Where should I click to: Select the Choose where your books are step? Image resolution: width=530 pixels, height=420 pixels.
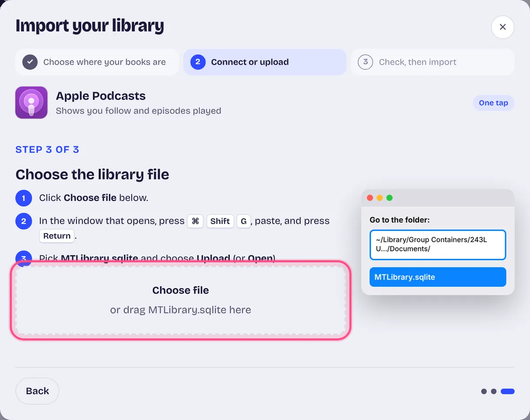(97, 62)
